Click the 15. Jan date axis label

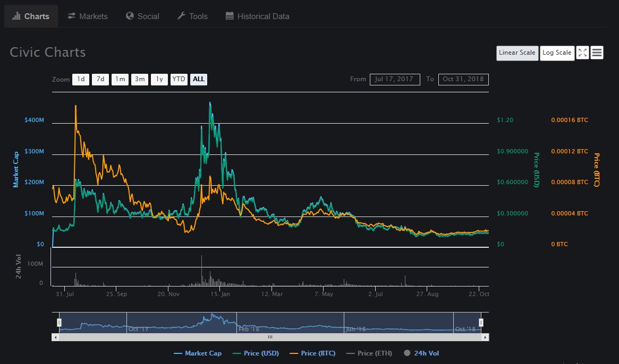coord(220,294)
